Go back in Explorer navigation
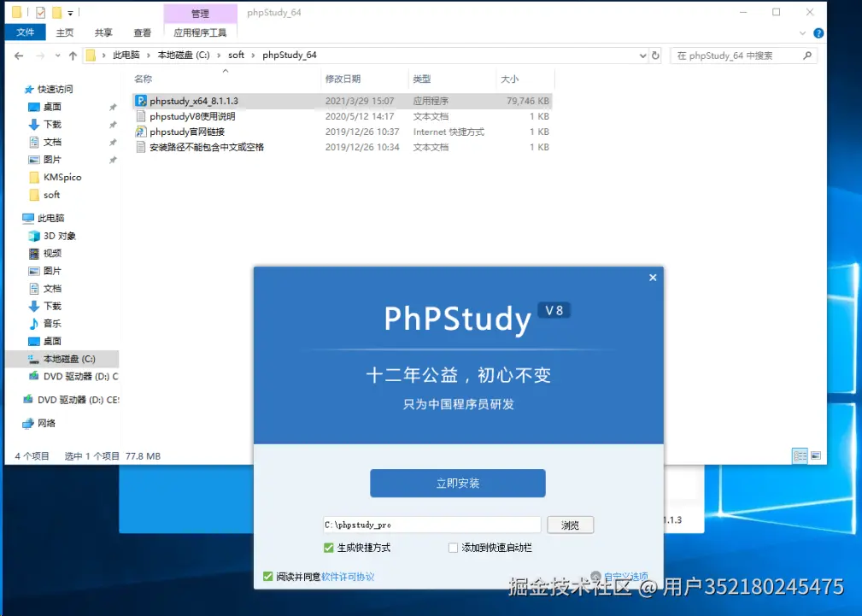The image size is (862, 616). click(x=19, y=56)
